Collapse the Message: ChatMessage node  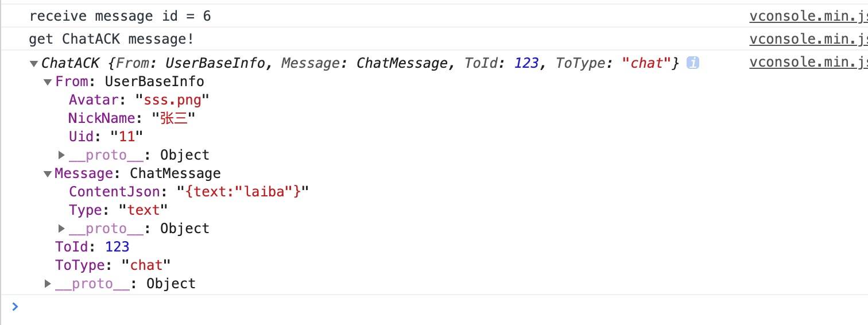click(x=48, y=174)
